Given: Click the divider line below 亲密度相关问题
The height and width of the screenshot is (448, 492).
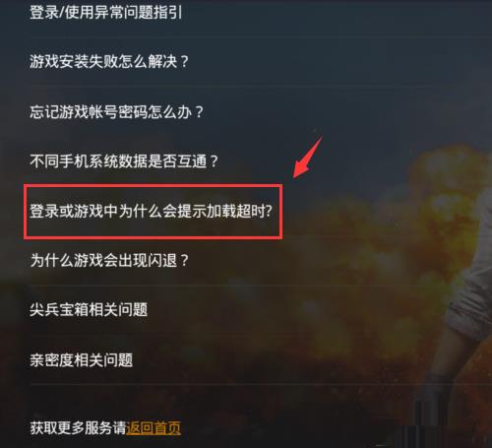Looking at the screenshot, I should 261,384.
